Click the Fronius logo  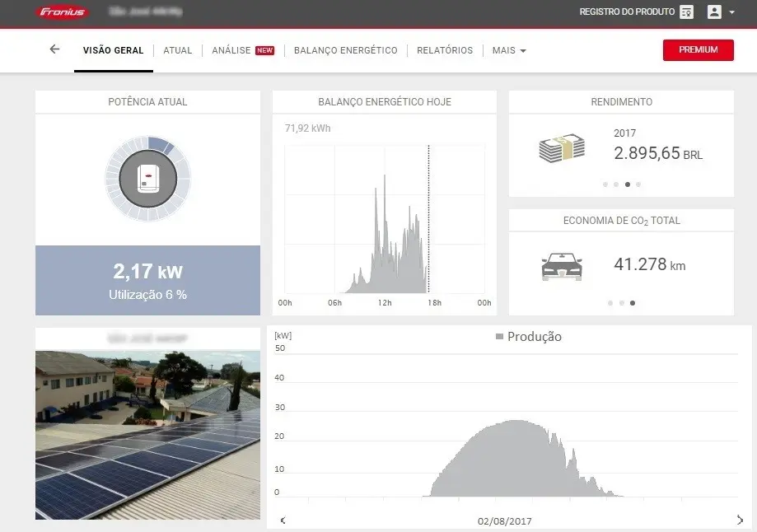pos(63,12)
